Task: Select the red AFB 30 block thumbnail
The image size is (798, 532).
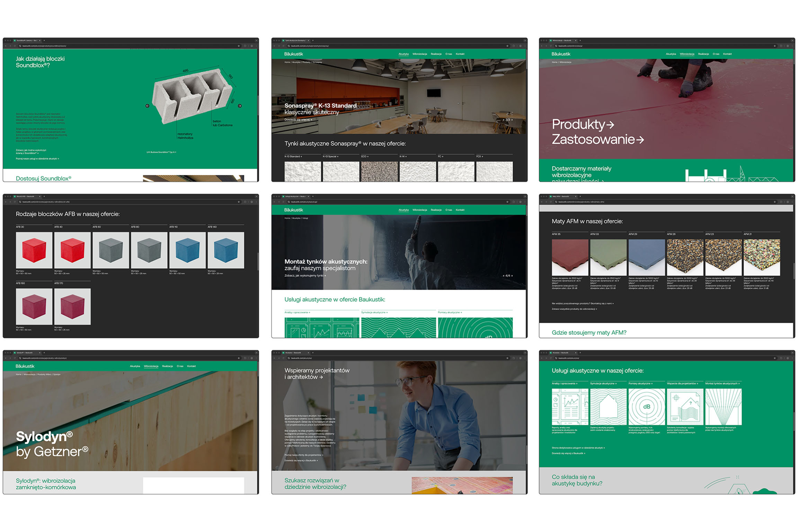Action: tap(34, 250)
